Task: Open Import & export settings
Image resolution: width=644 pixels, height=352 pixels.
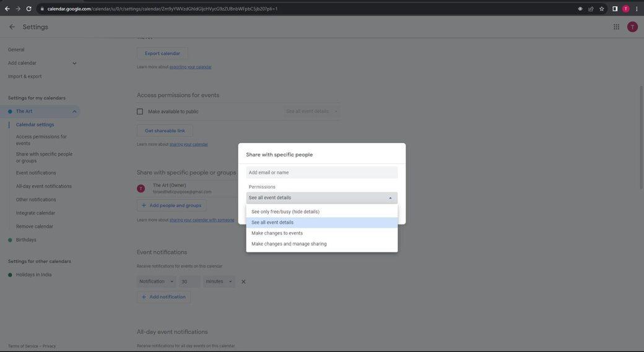Action: (25, 76)
